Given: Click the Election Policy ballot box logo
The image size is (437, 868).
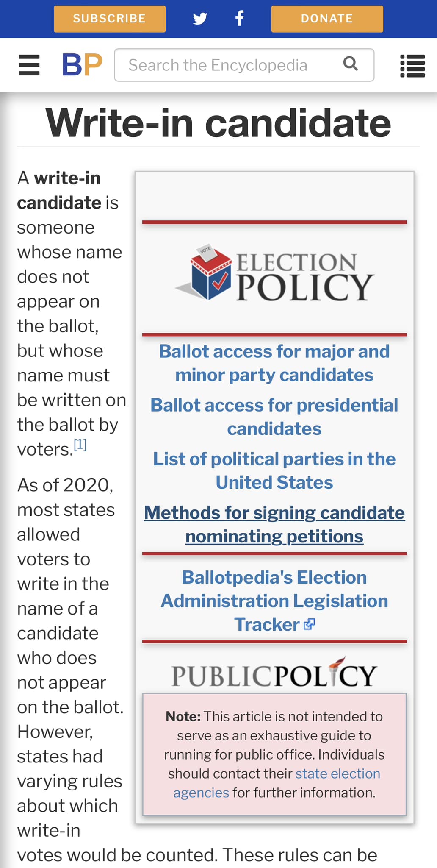Looking at the screenshot, I should pyautogui.click(x=274, y=273).
